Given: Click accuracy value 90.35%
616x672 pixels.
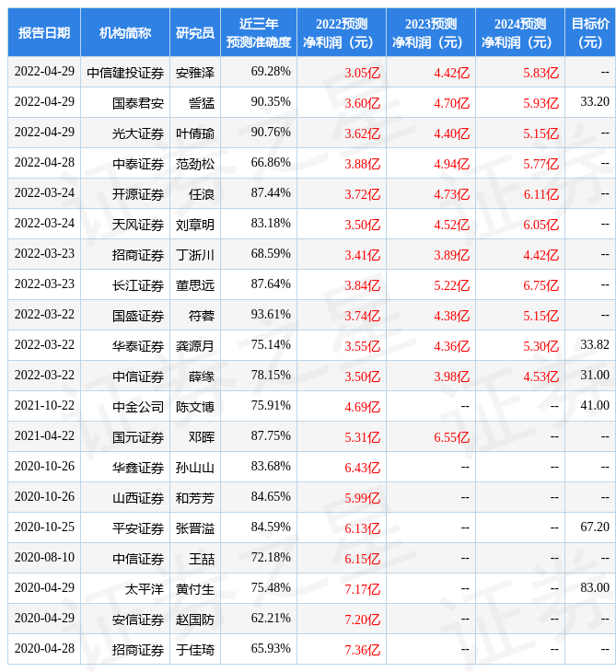Looking at the screenshot, I should tap(271, 101).
